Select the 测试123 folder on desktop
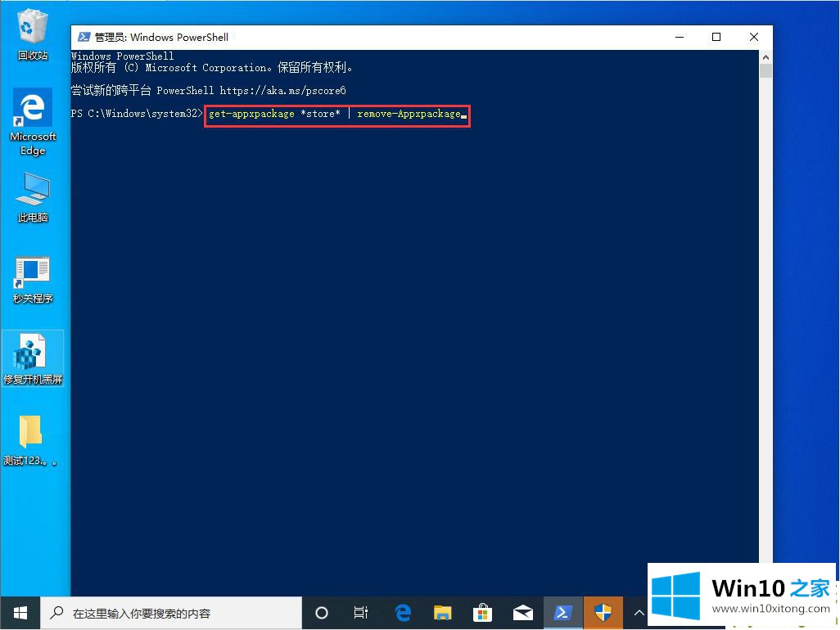The width and height of the screenshot is (840, 630). pos(30,440)
